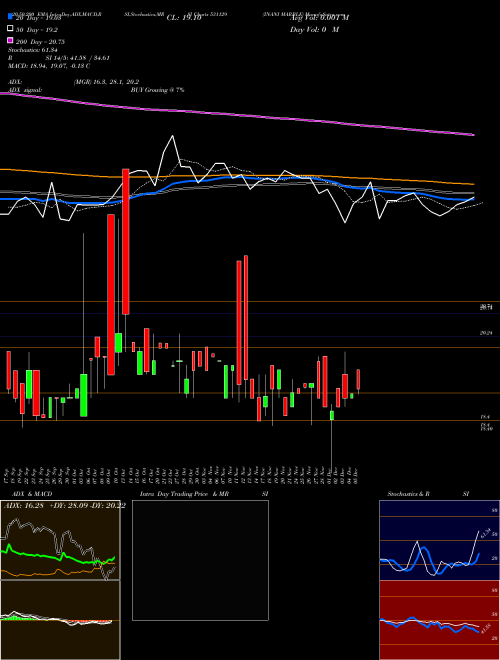This screenshot has width=500, height=660.
Task: Select the '50 Day - 19.2' legend text
Action: (x=37, y=30)
